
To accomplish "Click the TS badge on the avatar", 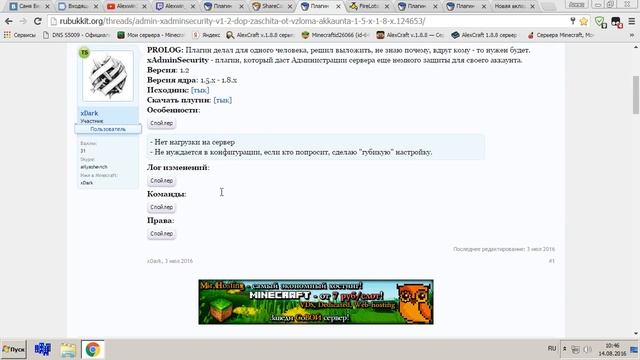I will [x=84, y=53].
